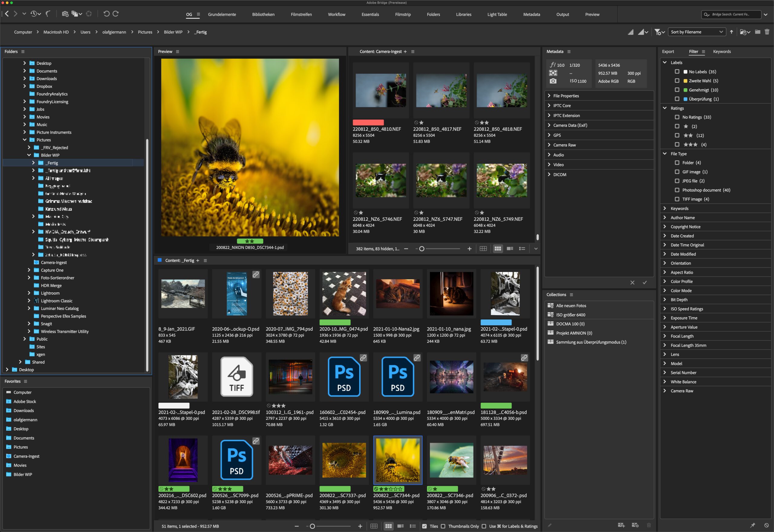Switch to the Filmstrip workspace
Image resolution: width=774 pixels, height=532 pixels.
click(x=403, y=14)
